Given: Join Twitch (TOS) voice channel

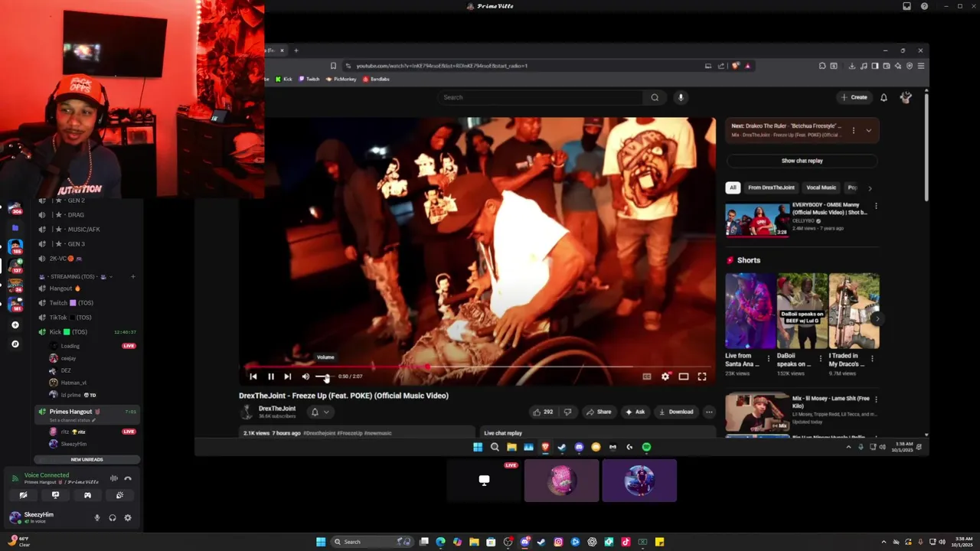Looking at the screenshot, I should [70, 303].
